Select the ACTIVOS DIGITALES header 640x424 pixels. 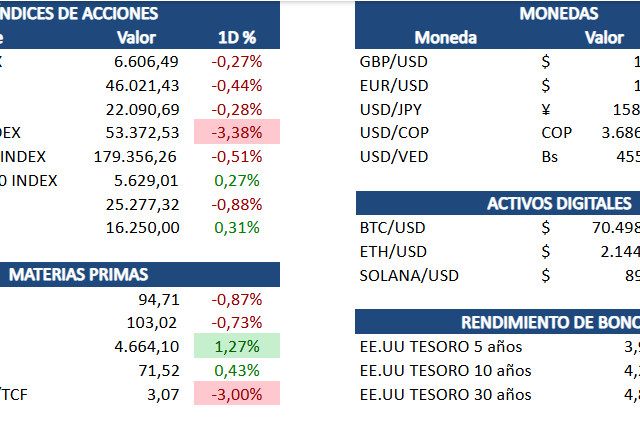click(x=558, y=203)
